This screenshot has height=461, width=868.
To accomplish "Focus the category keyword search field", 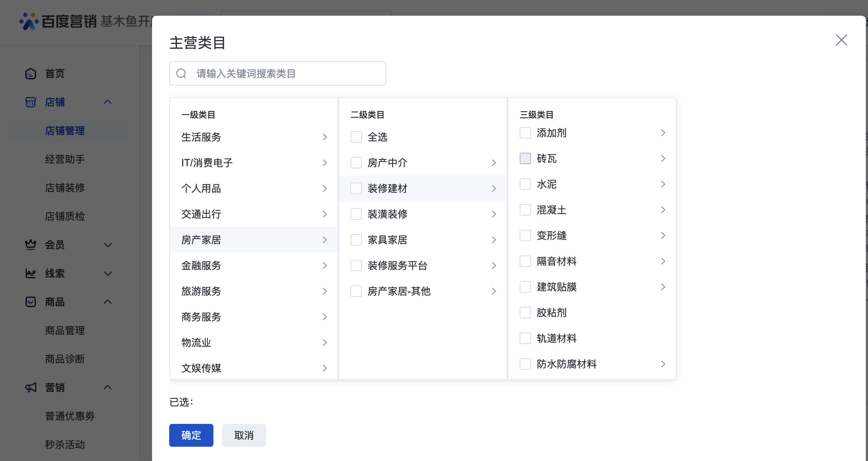I will click(286, 74).
